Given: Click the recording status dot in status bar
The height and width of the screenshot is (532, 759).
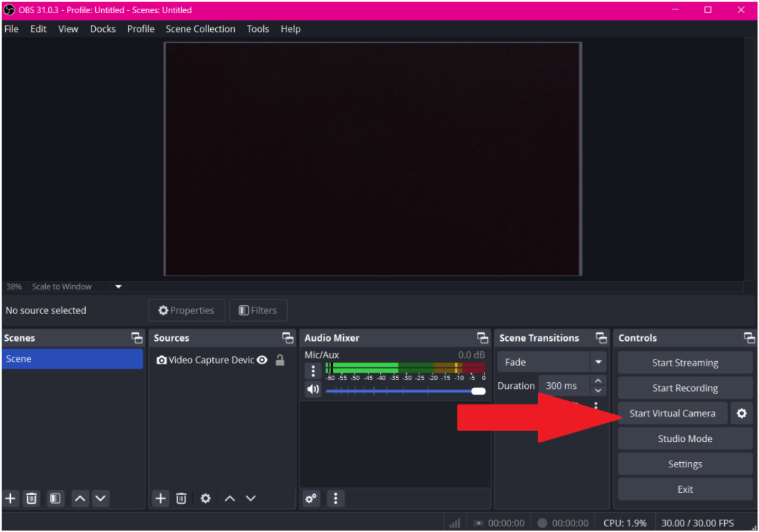Looking at the screenshot, I should [542, 523].
